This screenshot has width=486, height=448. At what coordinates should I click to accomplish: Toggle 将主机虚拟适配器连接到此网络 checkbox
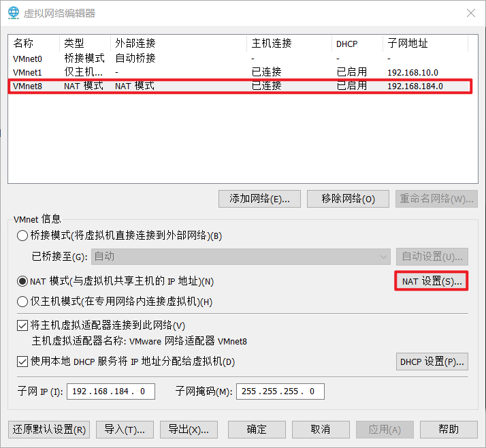point(22,325)
